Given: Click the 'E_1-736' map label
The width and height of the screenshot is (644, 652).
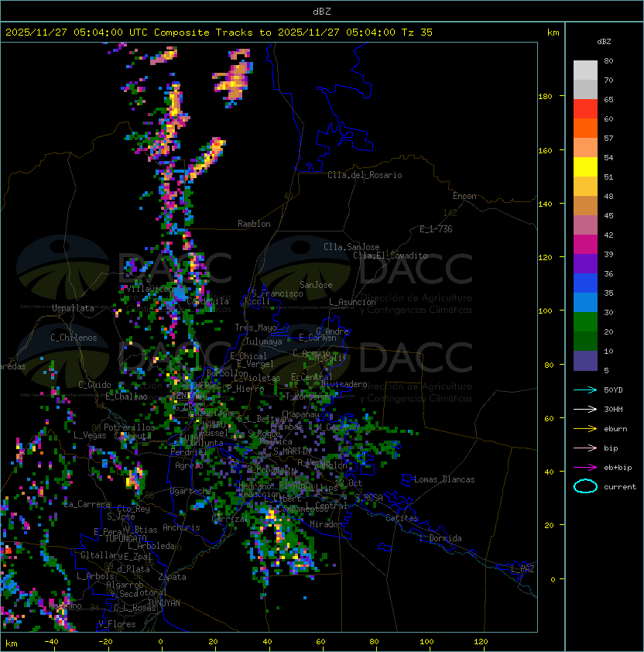Looking at the screenshot, I should tap(436, 229).
